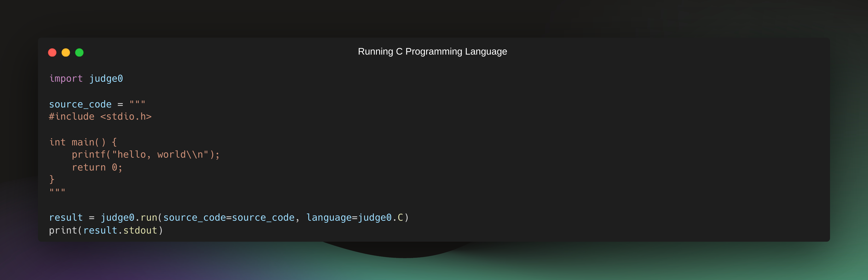
Task: Click the judge0.run function call
Action: pyautogui.click(x=129, y=217)
